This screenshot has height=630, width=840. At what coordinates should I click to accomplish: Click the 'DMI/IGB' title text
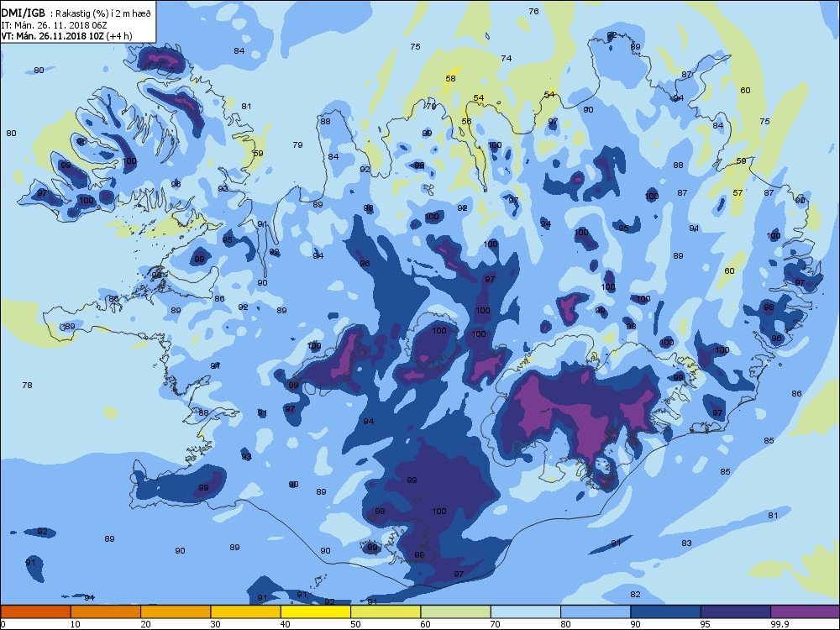(23, 13)
